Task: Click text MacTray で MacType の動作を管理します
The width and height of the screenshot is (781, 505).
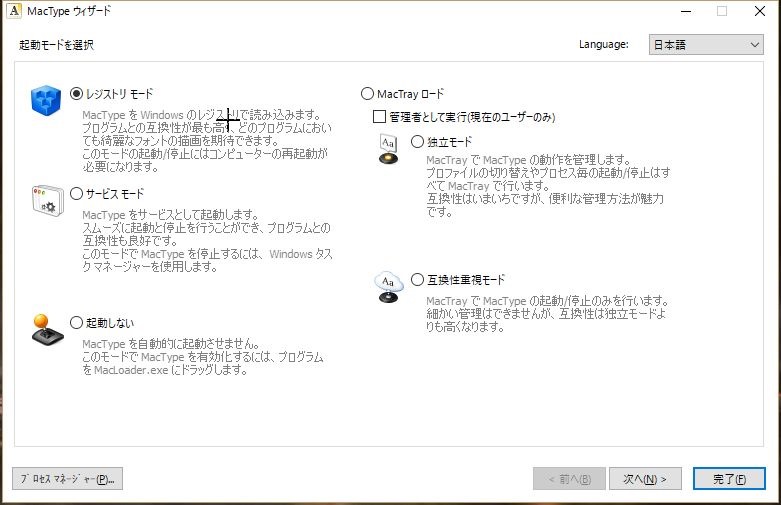Action: (528, 160)
